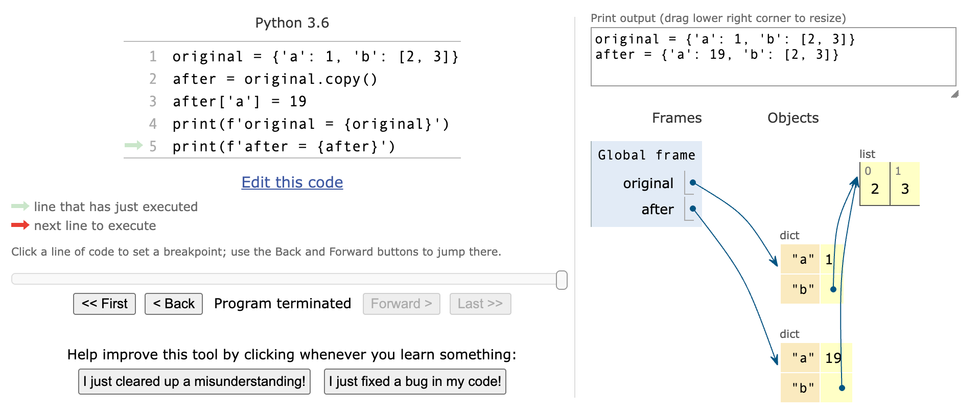Click the "b" pointer dot in first dict
This screenshot has height=412, width=980.
[x=833, y=289]
